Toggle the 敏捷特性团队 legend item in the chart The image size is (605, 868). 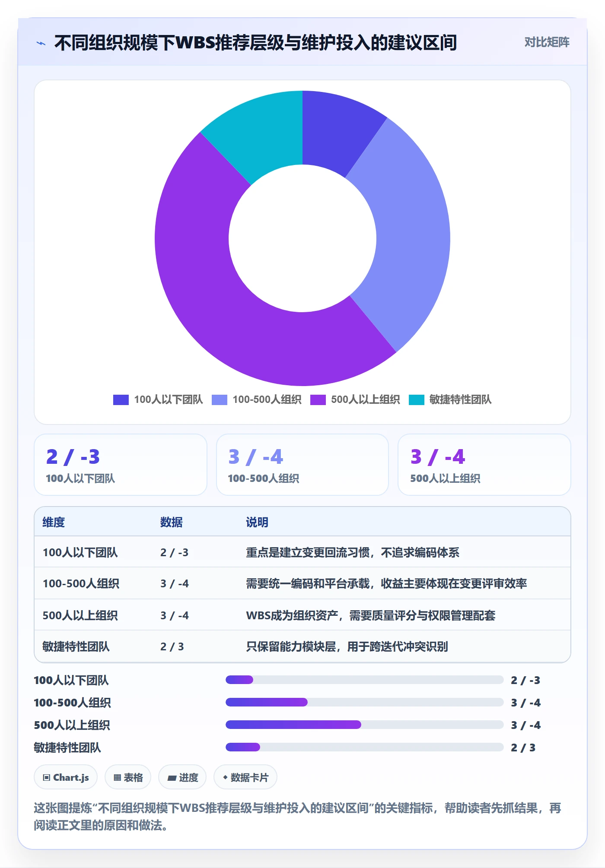450,399
